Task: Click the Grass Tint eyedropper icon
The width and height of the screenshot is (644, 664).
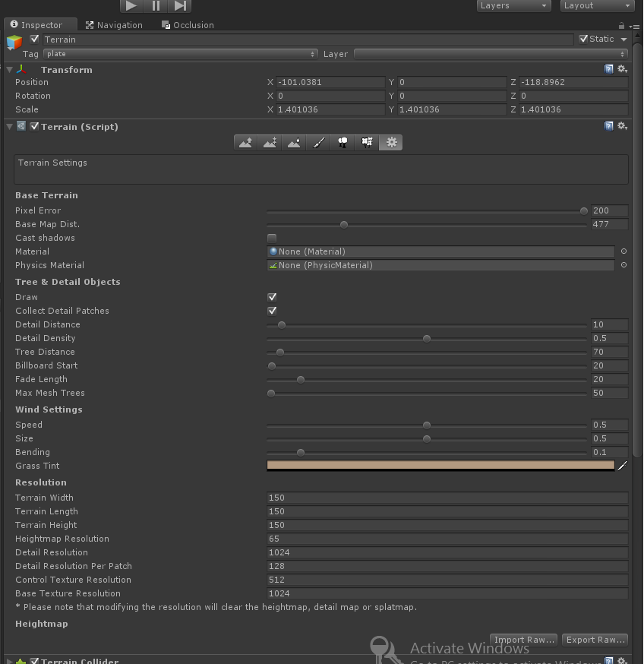Action: pyautogui.click(x=623, y=466)
